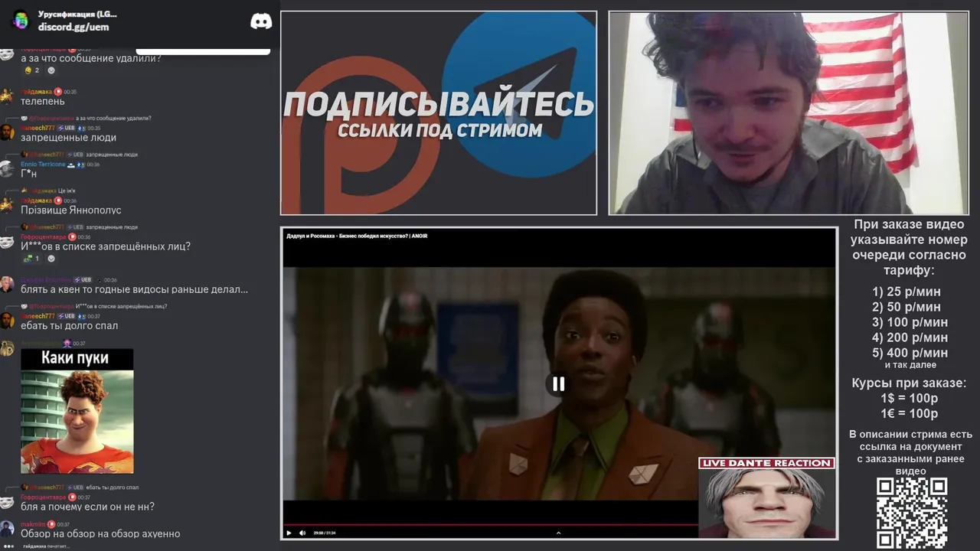Click the 'ПОДПИСЫВАЙТЕСЬ' banner text

pyautogui.click(x=439, y=104)
